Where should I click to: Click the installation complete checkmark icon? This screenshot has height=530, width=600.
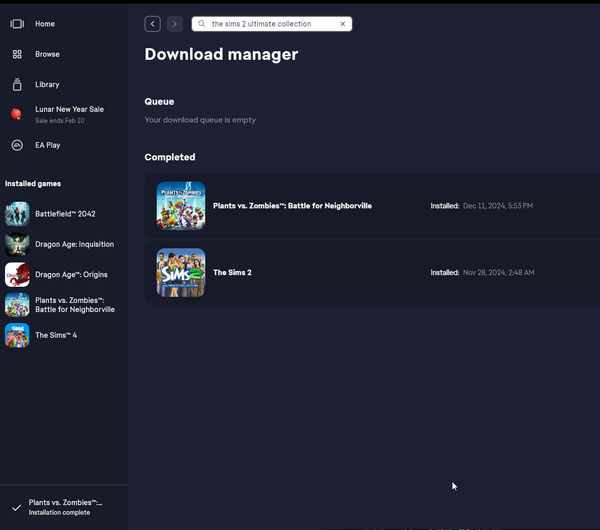[x=16, y=507]
